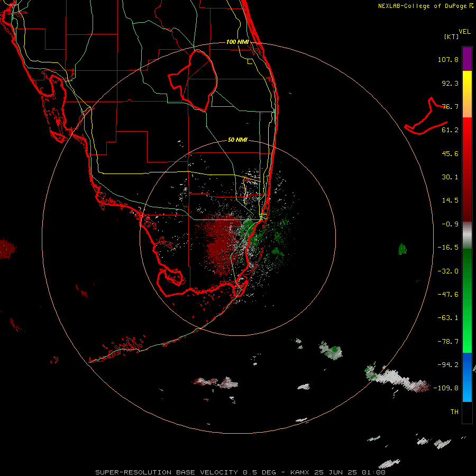Select the 92.3 scale value
Image resolution: width=476 pixels, height=476 pixels.
(450, 83)
